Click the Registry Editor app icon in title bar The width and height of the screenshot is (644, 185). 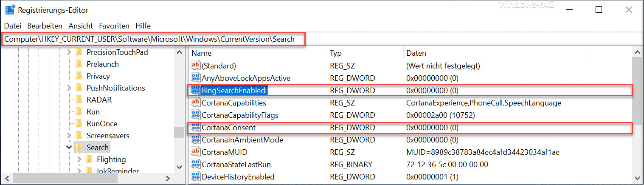(x=9, y=9)
